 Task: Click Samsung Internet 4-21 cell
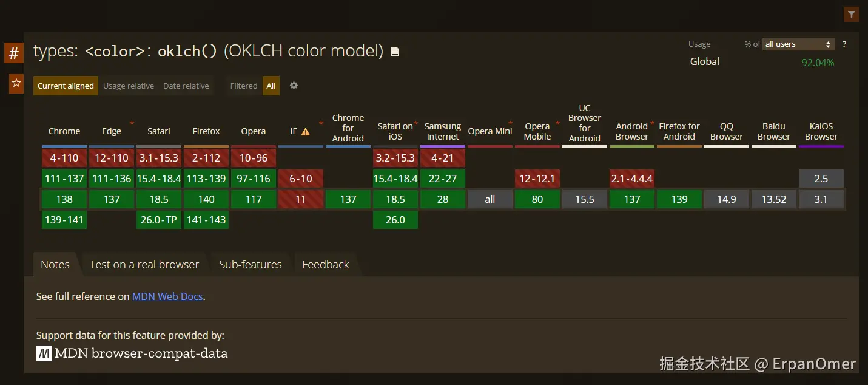point(443,158)
